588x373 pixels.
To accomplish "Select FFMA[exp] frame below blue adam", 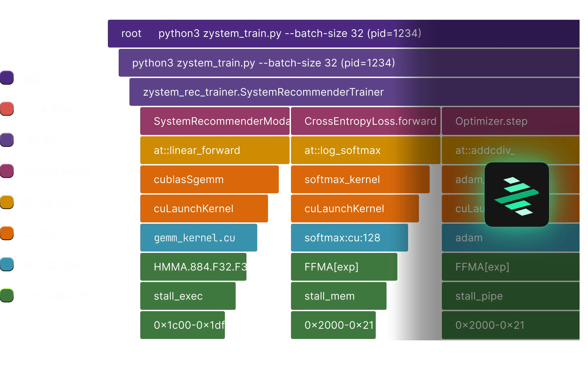I will 511,267.
